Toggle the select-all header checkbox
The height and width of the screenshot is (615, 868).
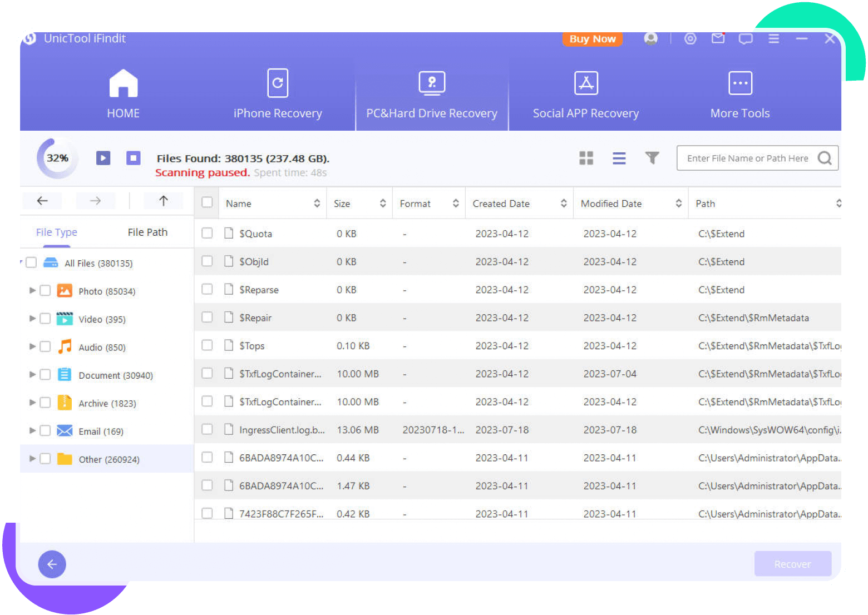(x=207, y=202)
